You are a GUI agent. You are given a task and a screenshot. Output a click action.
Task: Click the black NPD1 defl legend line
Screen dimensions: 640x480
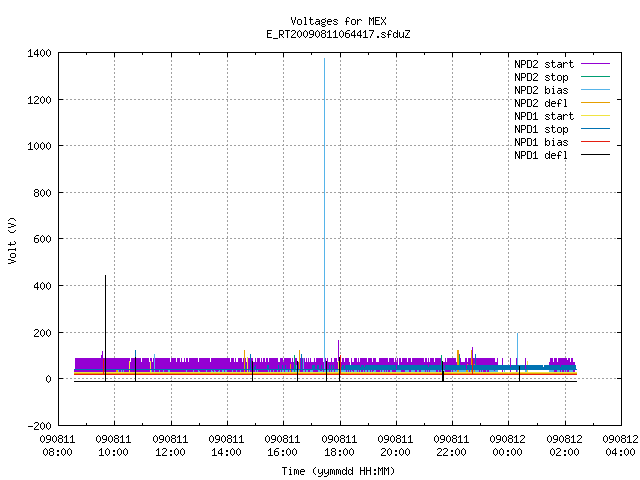[x=595, y=155]
